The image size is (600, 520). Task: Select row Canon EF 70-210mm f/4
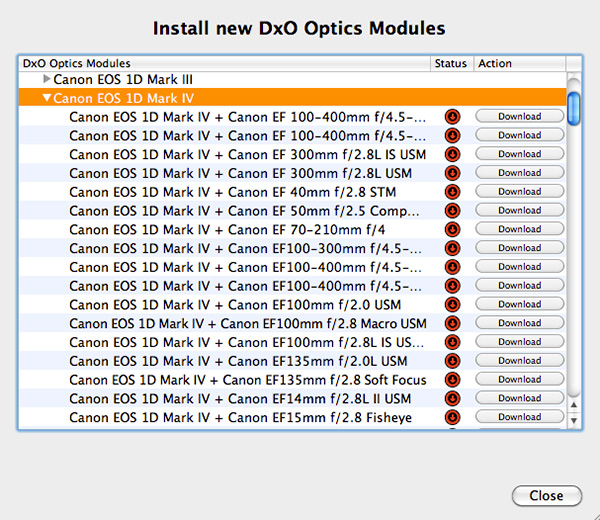pyautogui.click(x=293, y=229)
